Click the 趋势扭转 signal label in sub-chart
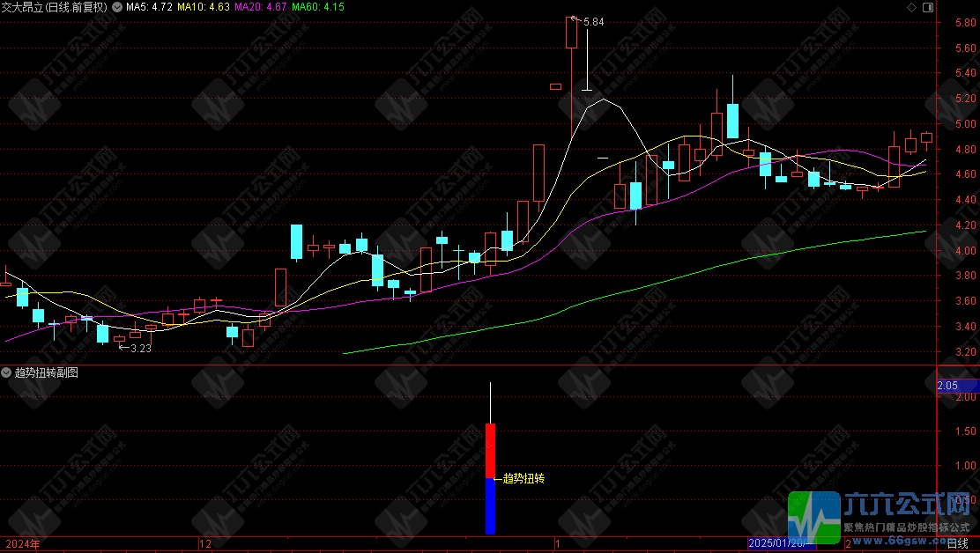Viewport: 980px width, 553px height. (523, 479)
